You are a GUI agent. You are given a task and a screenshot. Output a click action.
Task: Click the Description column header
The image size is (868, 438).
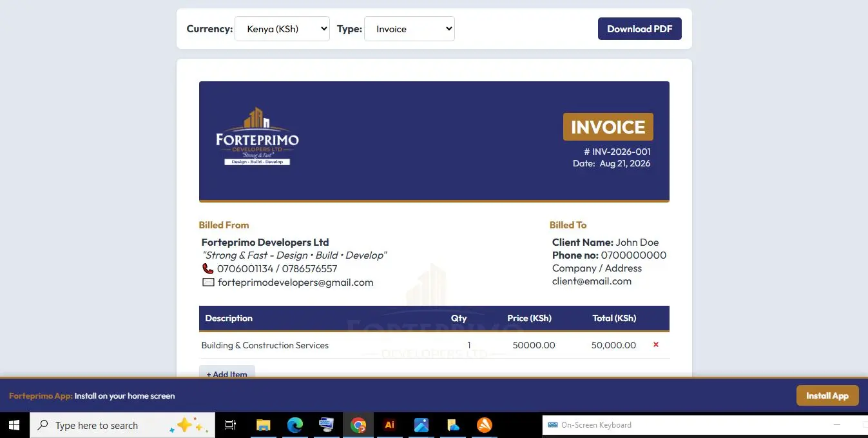[x=229, y=318]
